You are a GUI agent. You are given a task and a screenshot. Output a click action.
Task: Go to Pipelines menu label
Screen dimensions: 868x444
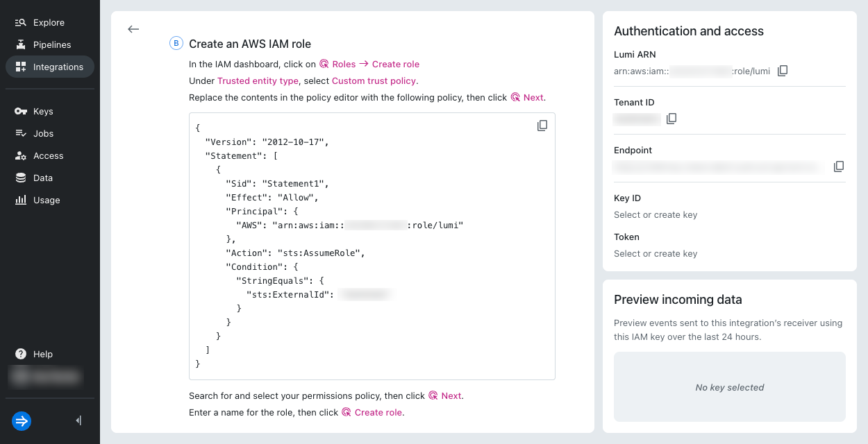pyautogui.click(x=52, y=44)
